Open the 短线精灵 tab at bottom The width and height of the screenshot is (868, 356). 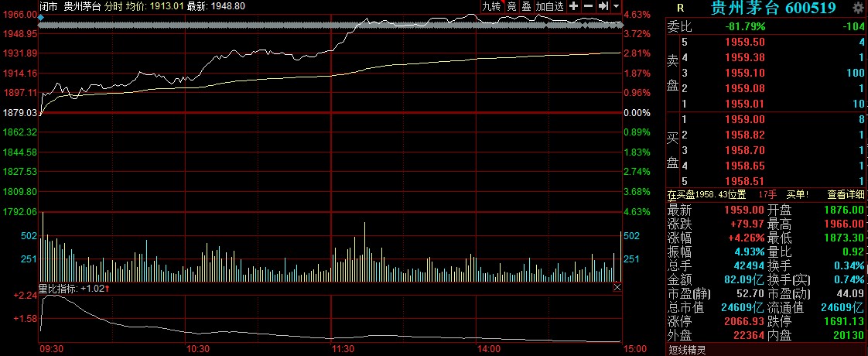coord(688,349)
